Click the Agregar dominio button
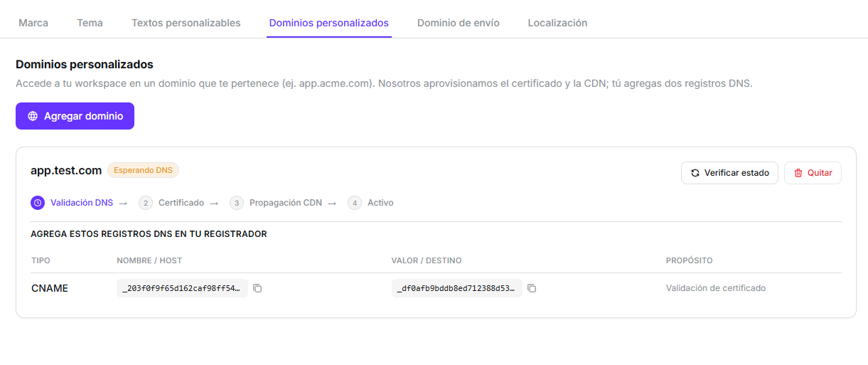868x365 pixels. [x=75, y=116]
